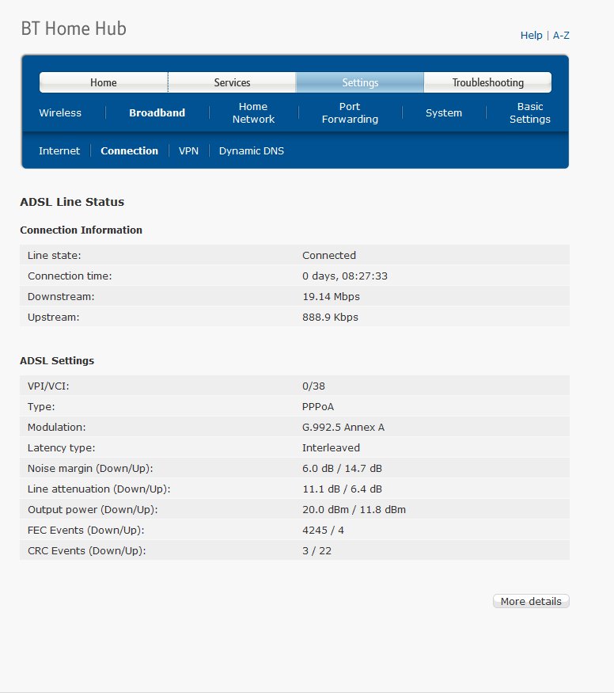Click the 'Line attenuation (Down/Up):' label

(x=99, y=489)
